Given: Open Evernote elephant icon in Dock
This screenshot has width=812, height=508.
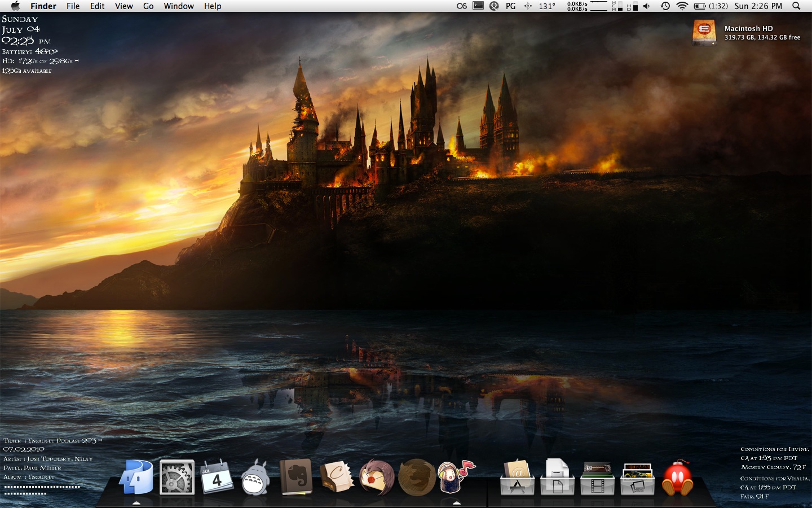Looking at the screenshot, I should coord(296,478).
